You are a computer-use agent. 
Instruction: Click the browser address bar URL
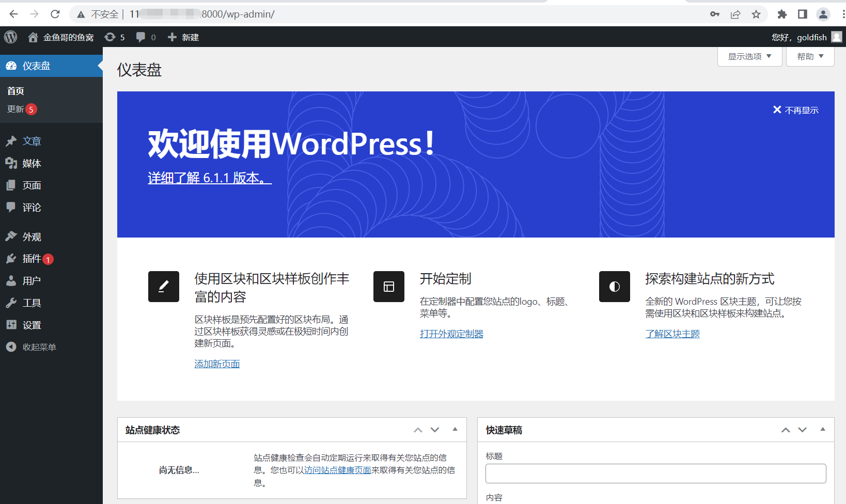[202, 14]
